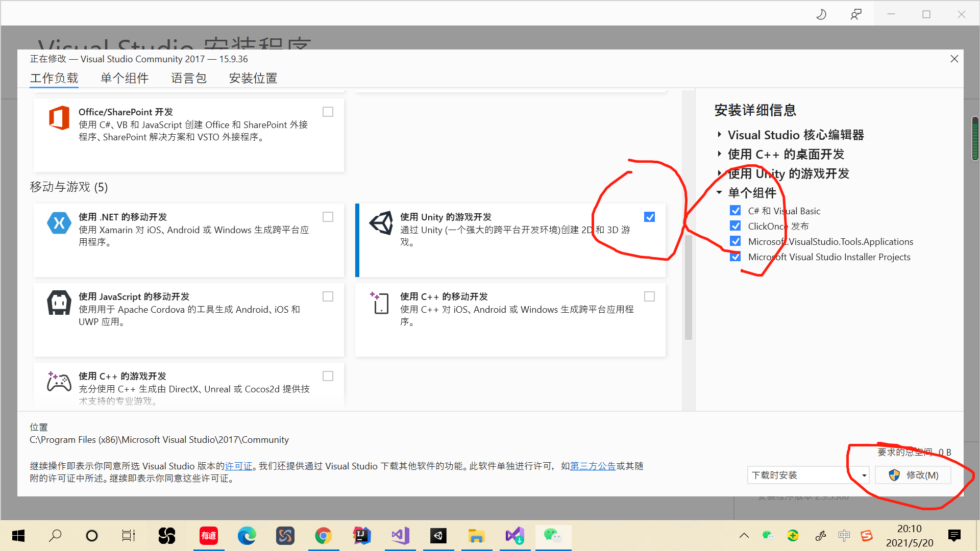This screenshot has width=980, height=551.
Task: Uncheck the 使用 Unity 的游戏开发 workload
Action: pos(649,217)
